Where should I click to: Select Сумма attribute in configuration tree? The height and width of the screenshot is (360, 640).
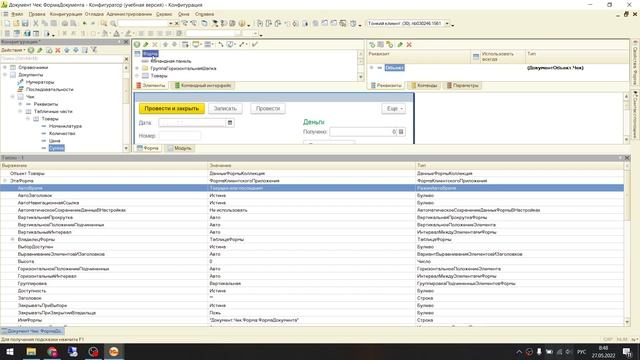56,148
